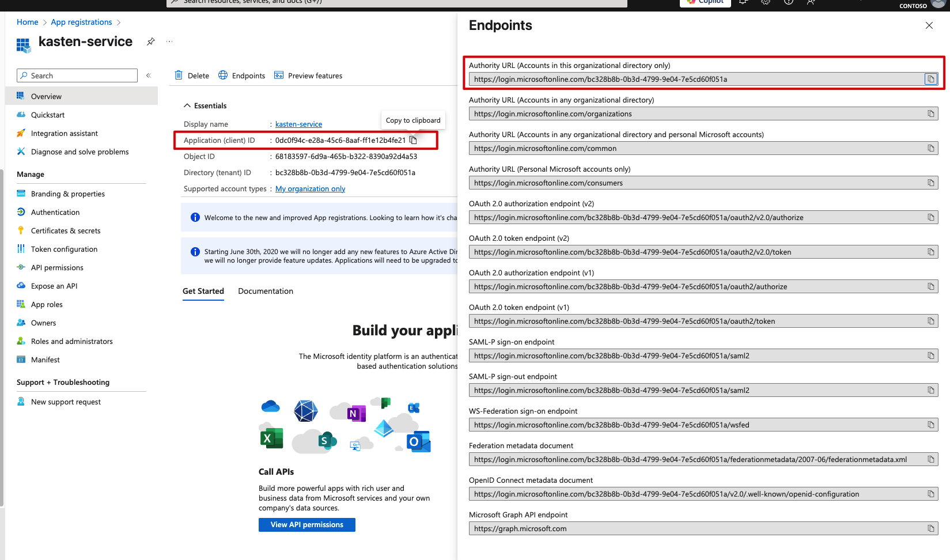Pin kasten-service to favorites

pos(150,41)
